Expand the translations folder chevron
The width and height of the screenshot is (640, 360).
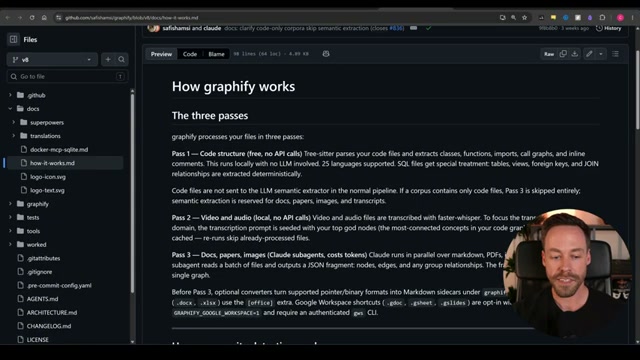pos(13,136)
